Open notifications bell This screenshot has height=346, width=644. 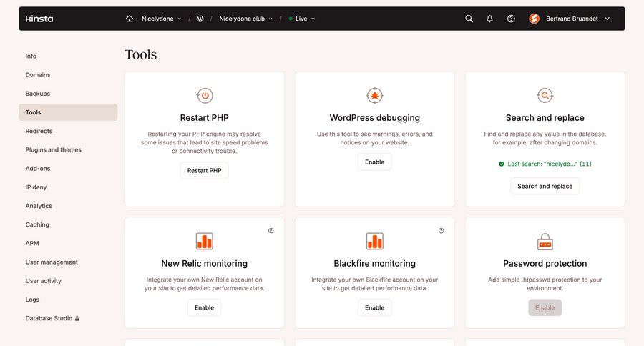point(489,19)
